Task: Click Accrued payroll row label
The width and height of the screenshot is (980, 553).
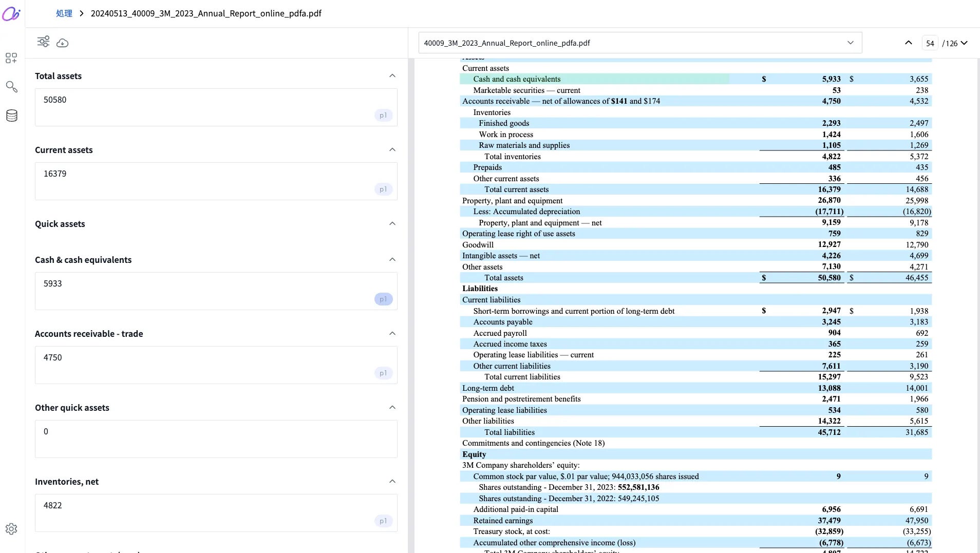Action: pos(500,333)
